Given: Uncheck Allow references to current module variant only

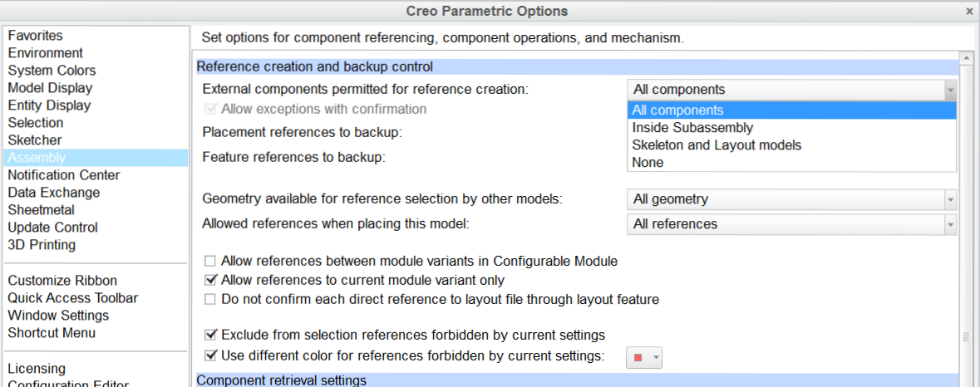Looking at the screenshot, I should [x=210, y=280].
